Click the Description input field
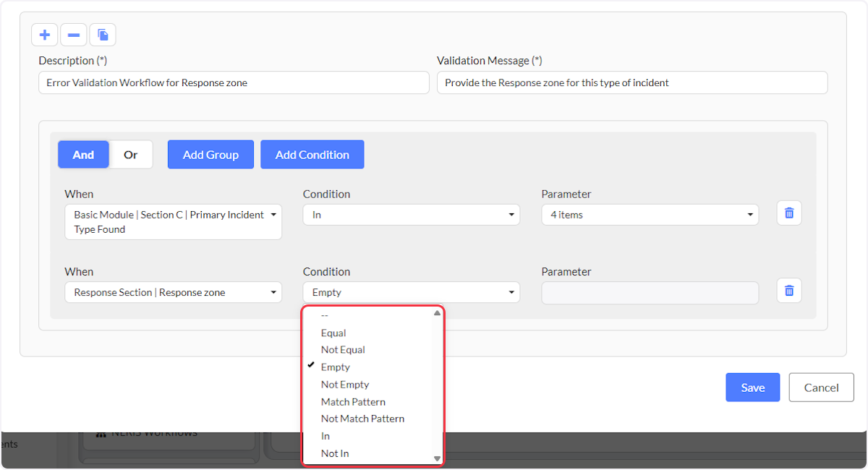868x470 pixels. pyautogui.click(x=234, y=82)
